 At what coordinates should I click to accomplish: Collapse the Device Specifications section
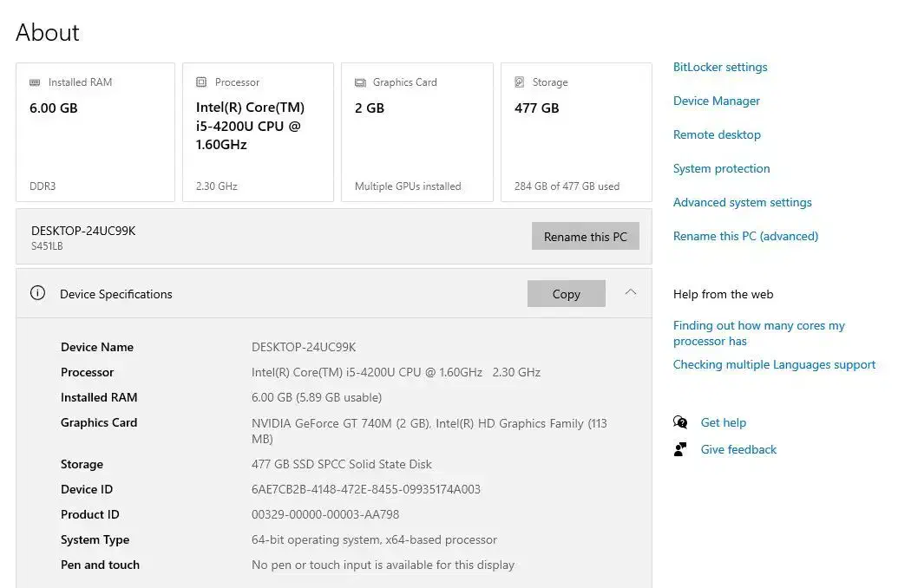pyautogui.click(x=631, y=293)
